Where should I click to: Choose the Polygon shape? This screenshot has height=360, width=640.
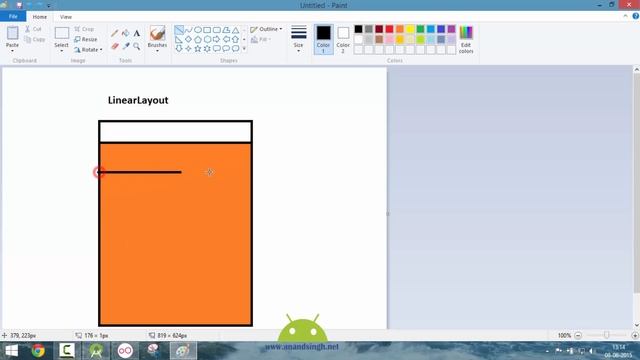click(x=226, y=30)
